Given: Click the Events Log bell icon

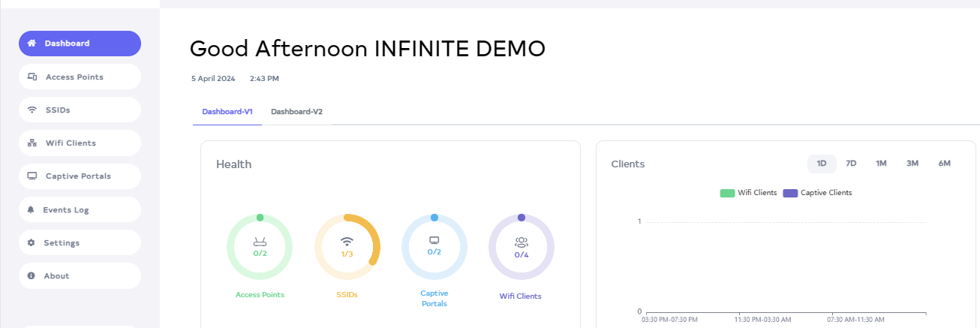Looking at the screenshot, I should pos(32,209).
